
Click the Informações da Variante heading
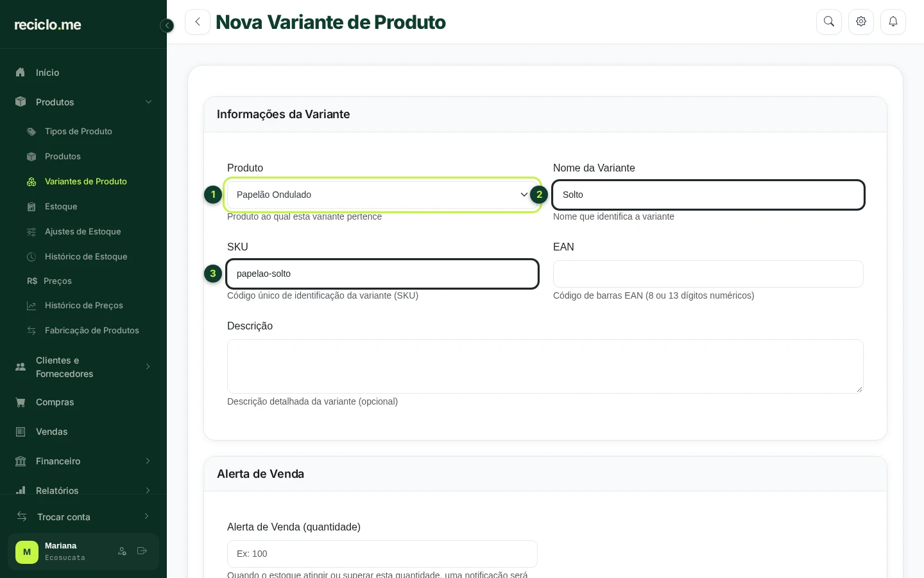[283, 114]
